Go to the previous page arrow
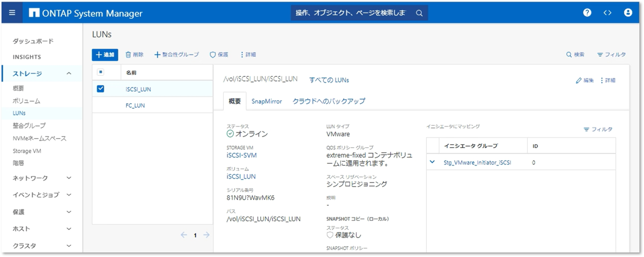 [184, 235]
